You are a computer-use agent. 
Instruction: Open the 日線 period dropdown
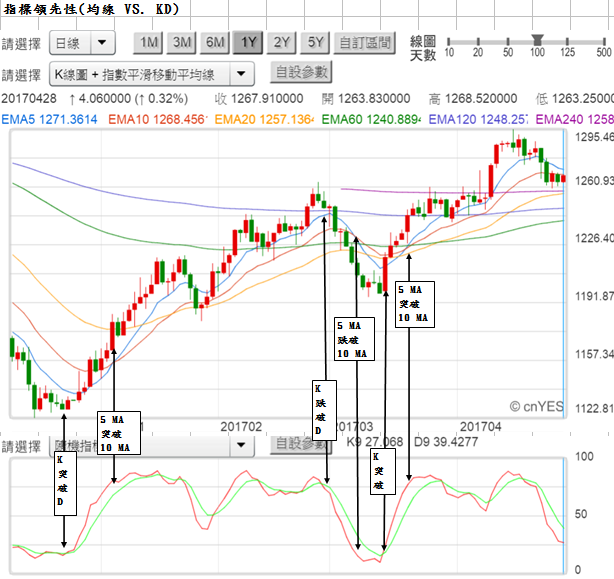click(x=82, y=43)
